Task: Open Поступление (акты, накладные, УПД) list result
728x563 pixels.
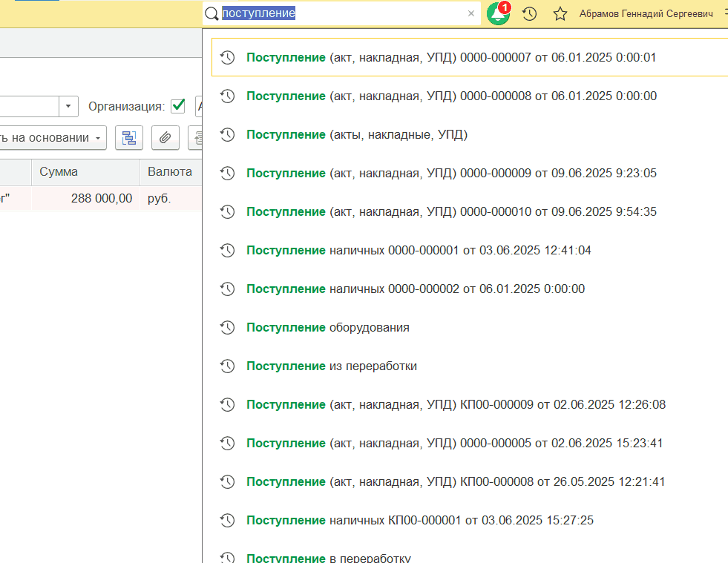Action: tap(357, 134)
